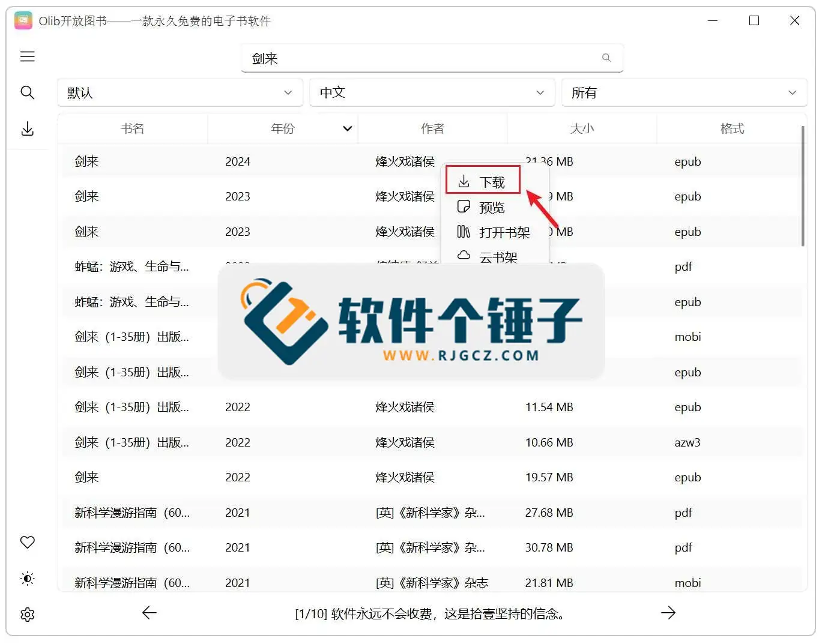
Task: Select the 剑来 19.57 MB row
Action: pos(431,477)
